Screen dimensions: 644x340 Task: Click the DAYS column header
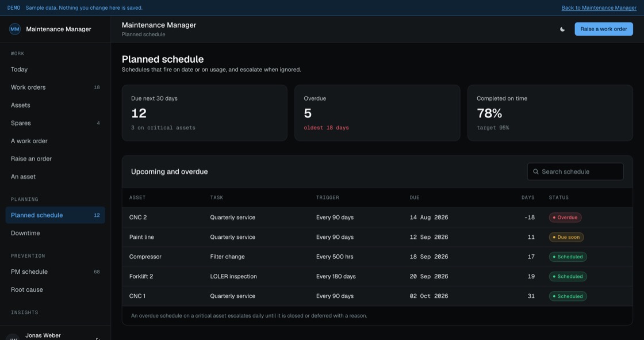[528, 198]
